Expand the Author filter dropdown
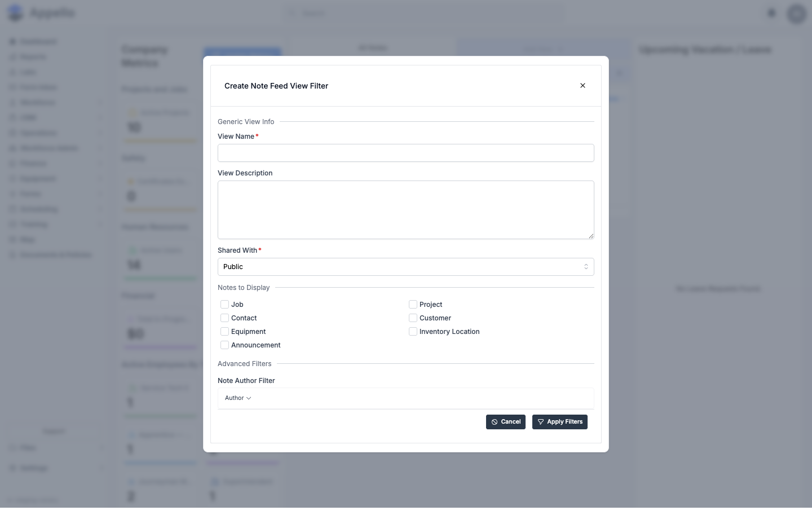This screenshot has width=812, height=528. (x=238, y=398)
